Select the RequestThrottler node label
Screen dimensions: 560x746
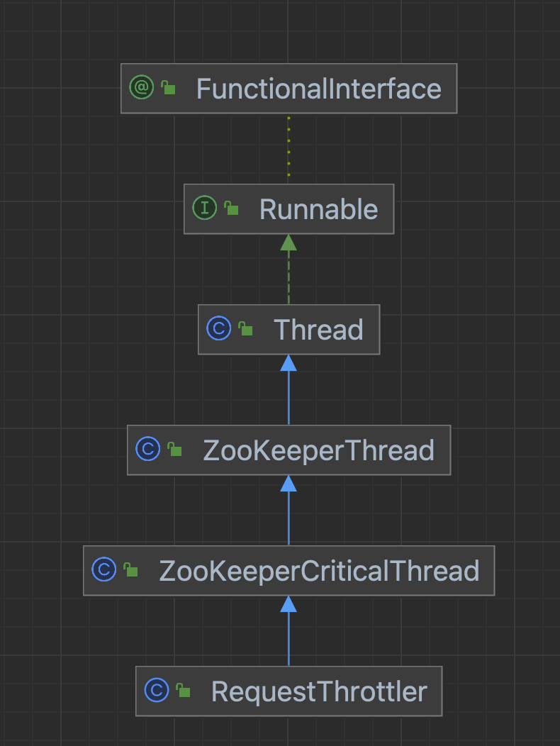pyautogui.click(x=319, y=691)
